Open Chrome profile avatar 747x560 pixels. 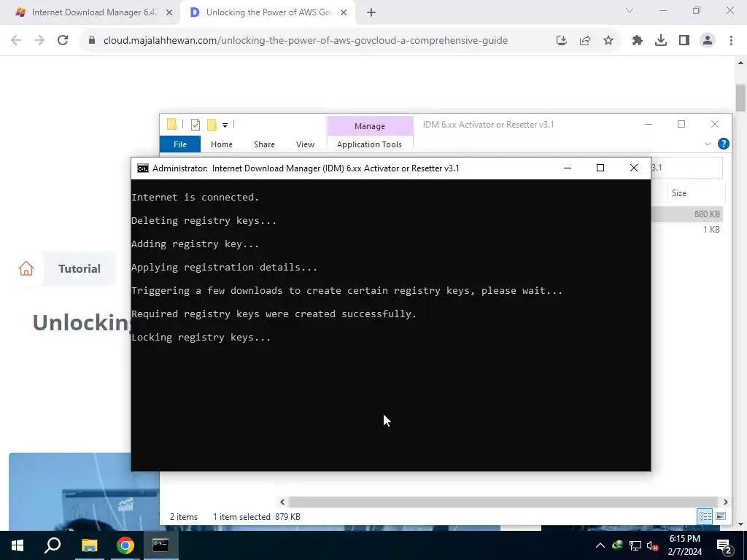coord(708,41)
